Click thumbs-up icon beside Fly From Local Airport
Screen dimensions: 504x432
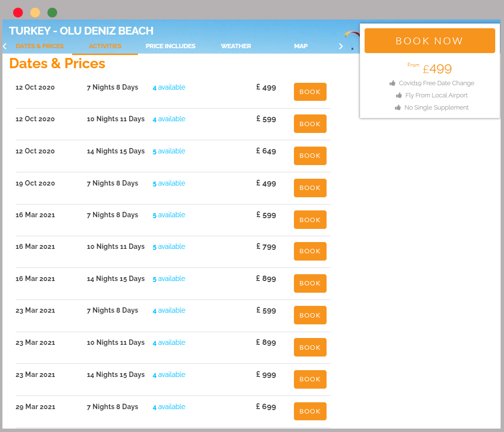(x=399, y=95)
